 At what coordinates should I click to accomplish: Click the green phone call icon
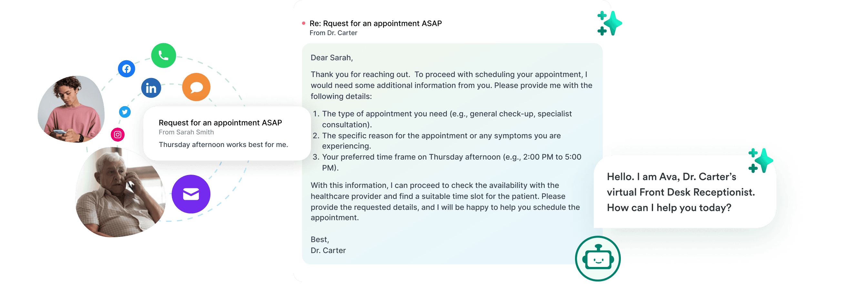[163, 55]
